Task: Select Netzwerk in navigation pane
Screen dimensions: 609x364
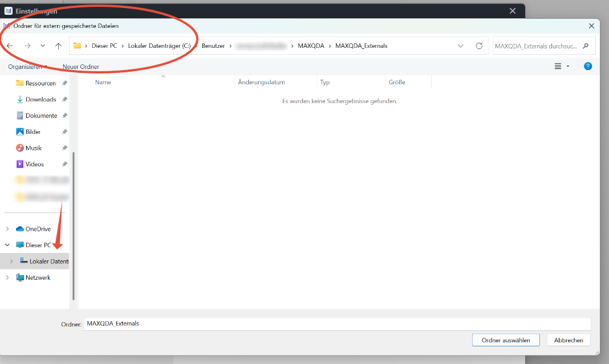Action: (38, 277)
